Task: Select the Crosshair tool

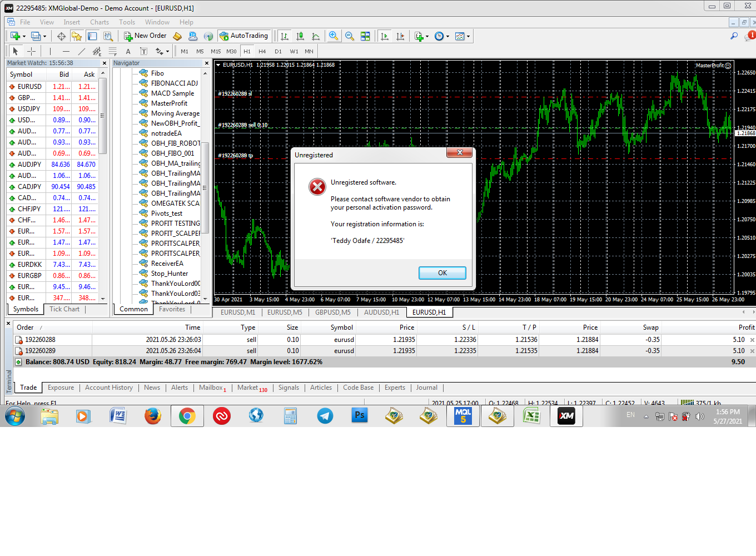Action: pos(31,51)
